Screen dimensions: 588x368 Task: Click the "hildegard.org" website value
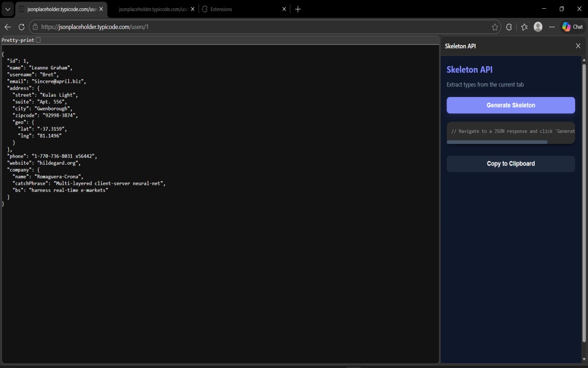coord(59,163)
